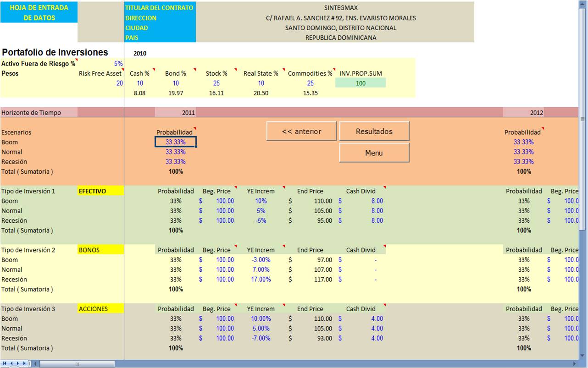The image size is (588, 368).
Task: Click the previous sheet tab arrow
Action: point(11,363)
